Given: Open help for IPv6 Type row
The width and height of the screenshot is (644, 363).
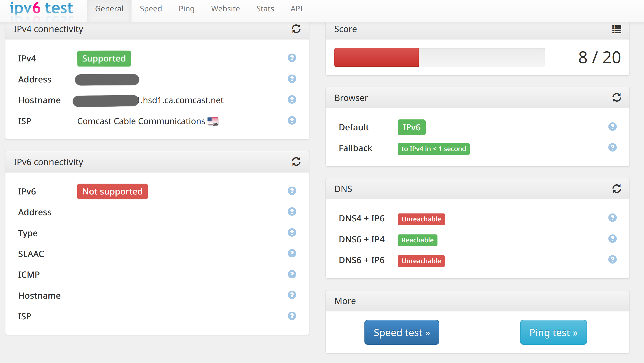Looking at the screenshot, I should 292,233.
